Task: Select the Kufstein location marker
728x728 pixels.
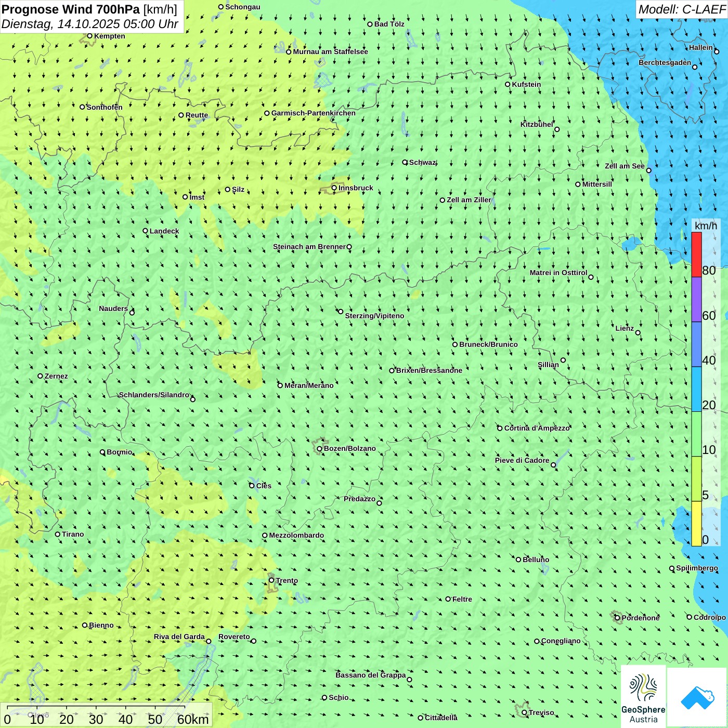Action: tap(508, 84)
